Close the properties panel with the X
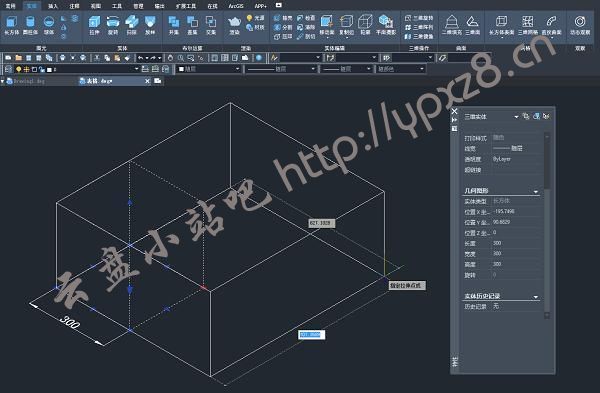 [x=454, y=111]
